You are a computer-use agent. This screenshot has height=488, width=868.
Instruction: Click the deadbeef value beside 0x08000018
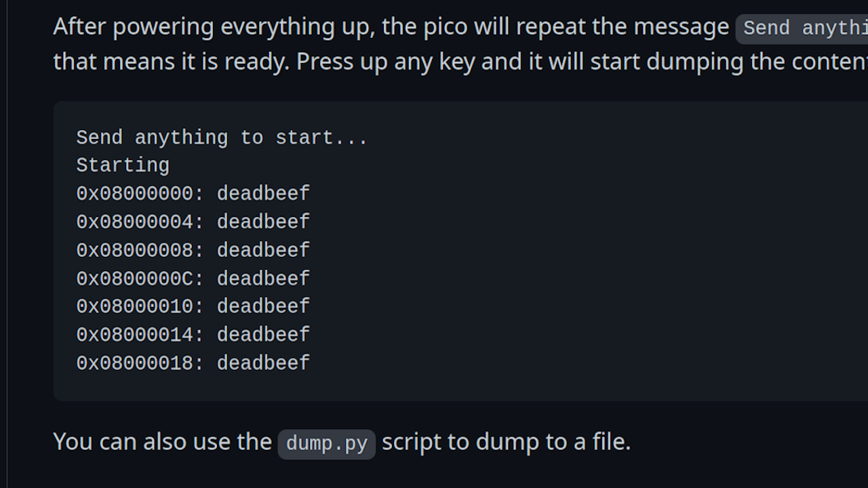click(263, 363)
